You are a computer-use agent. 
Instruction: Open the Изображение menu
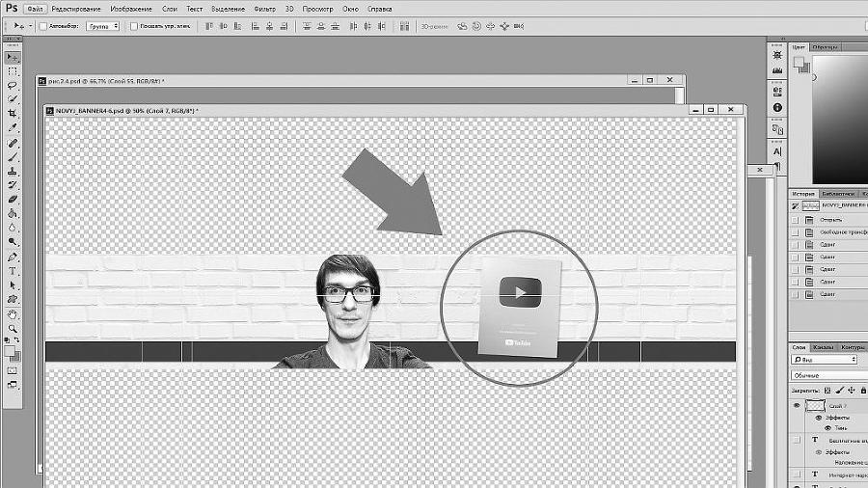(130, 9)
